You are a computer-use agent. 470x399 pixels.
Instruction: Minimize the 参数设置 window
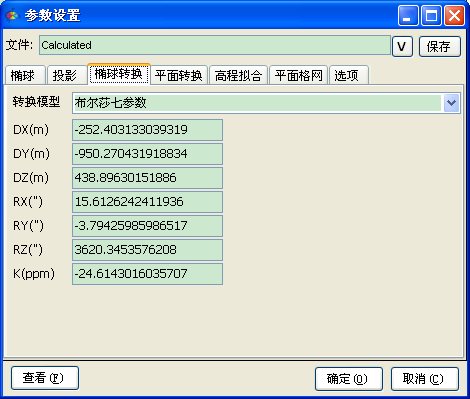point(408,15)
